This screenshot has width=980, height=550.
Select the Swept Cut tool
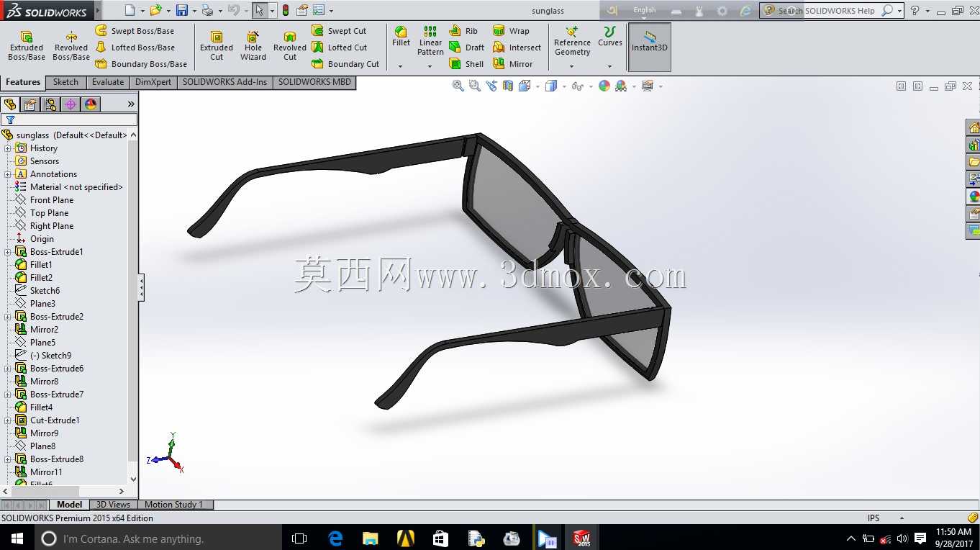click(339, 31)
